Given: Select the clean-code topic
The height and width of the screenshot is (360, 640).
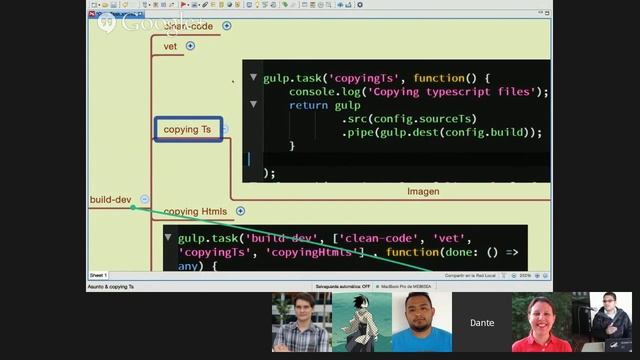Looking at the screenshot, I should pyautogui.click(x=188, y=26).
